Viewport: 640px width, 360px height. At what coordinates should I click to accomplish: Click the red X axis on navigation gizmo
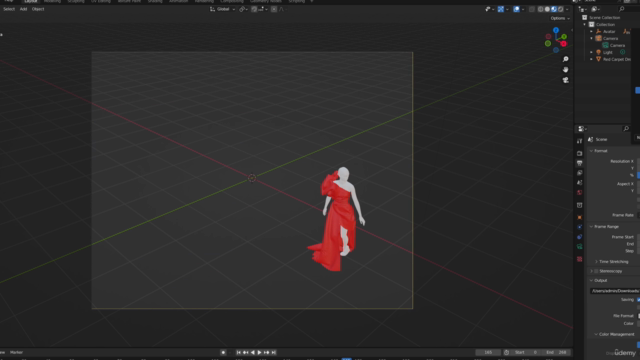pos(563,44)
